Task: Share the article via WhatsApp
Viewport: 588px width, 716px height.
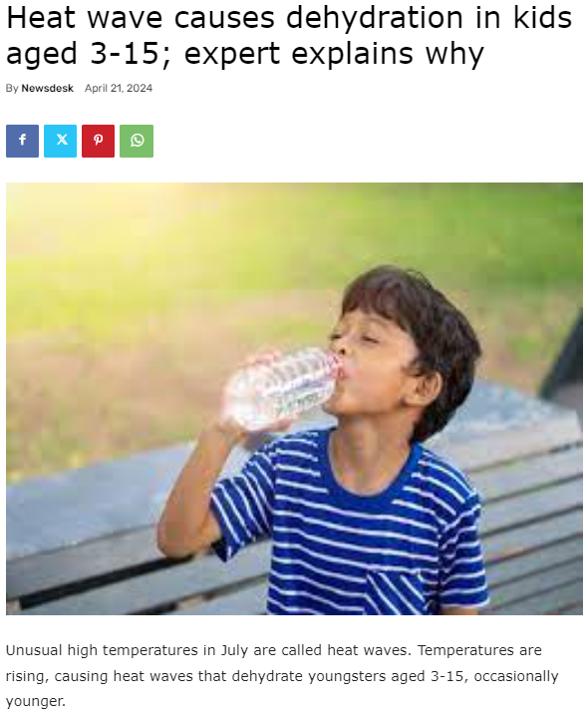Action: point(137,141)
